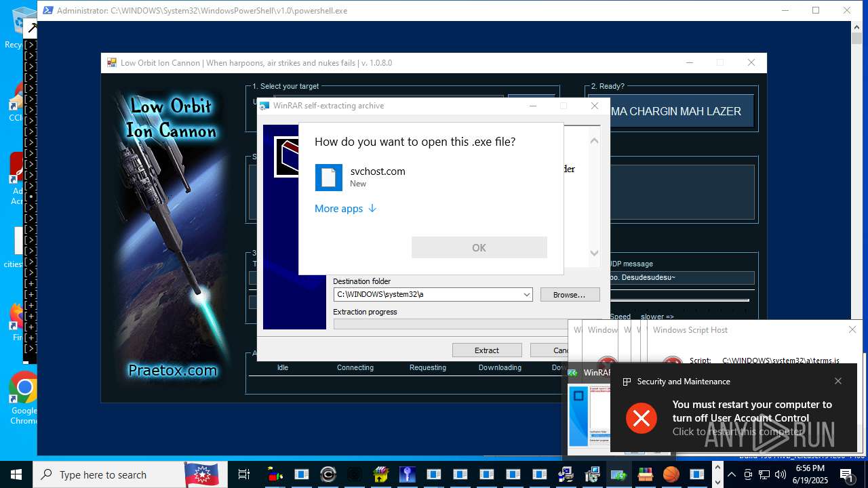Image resolution: width=868 pixels, height=488 pixels.
Task: Click the WinRAR self-extracting archive title icon
Action: coord(265,106)
